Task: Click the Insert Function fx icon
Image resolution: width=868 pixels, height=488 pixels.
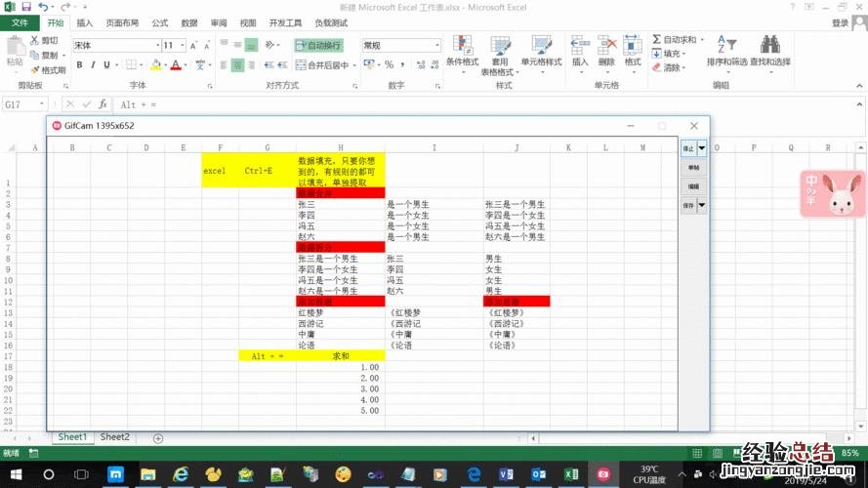Action: (x=103, y=104)
